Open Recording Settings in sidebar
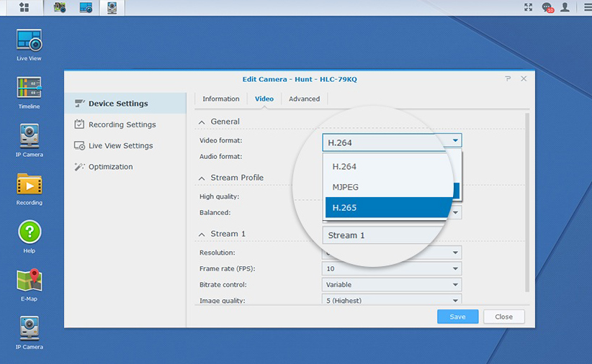Viewport: 592px width, 364px height. click(122, 124)
